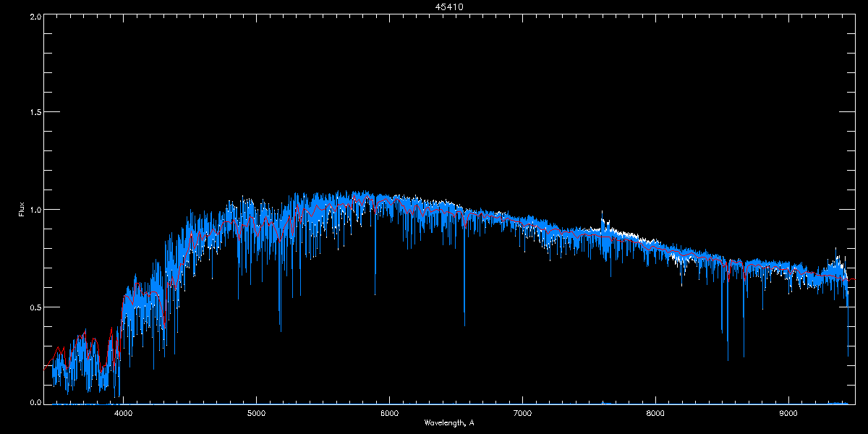This screenshot has width=868, height=434.
Task: Click the y-axis tick label '0.5'
Action: (34, 307)
